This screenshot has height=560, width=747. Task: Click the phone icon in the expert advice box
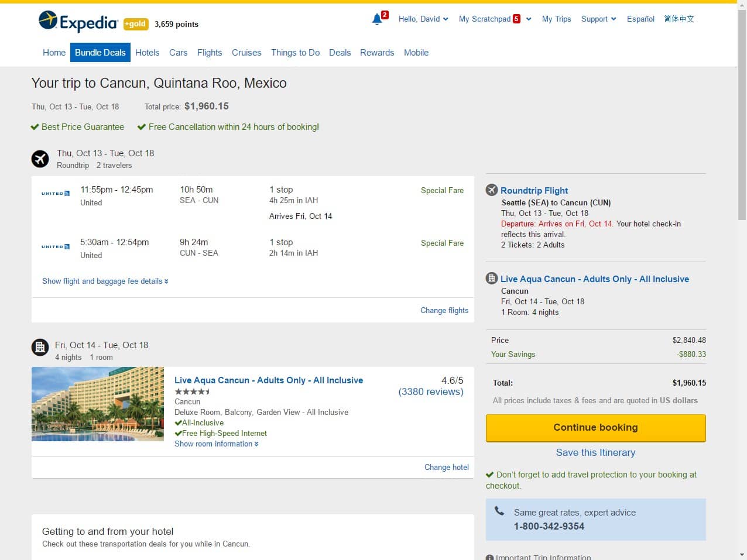(499, 511)
